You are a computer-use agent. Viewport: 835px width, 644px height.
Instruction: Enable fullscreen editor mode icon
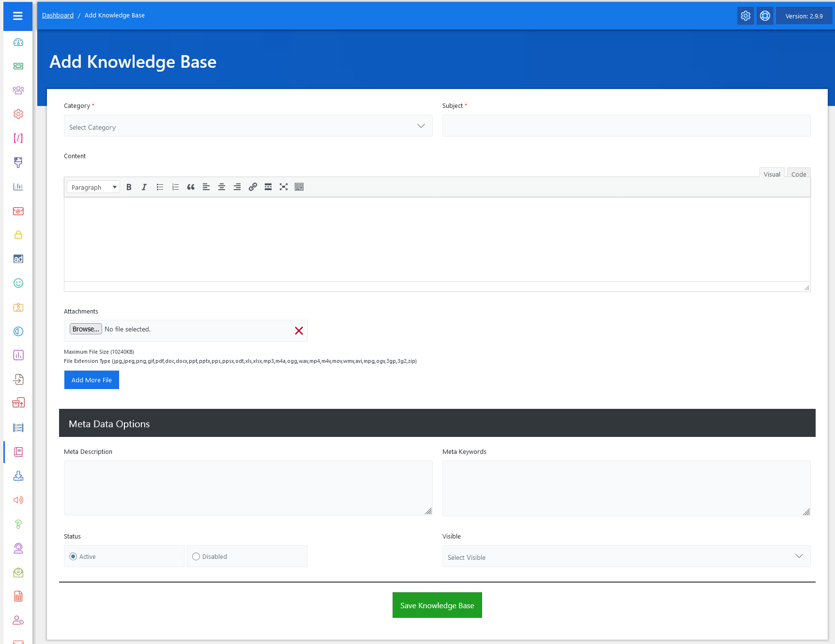(x=284, y=187)
